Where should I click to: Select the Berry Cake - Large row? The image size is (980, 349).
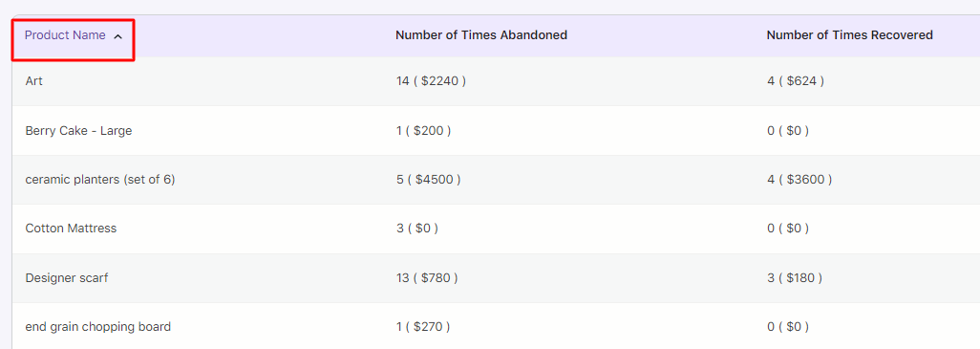point(497,131)
